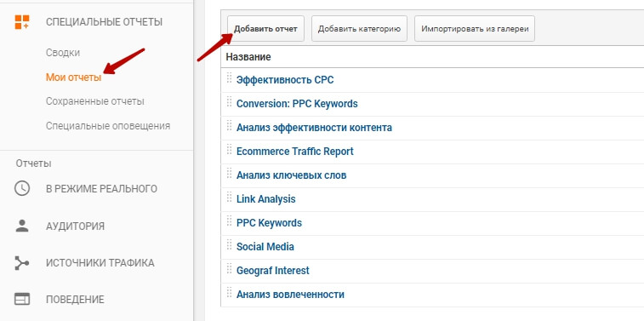
Task: Open the Social Media report
Action: coord(265,247)
